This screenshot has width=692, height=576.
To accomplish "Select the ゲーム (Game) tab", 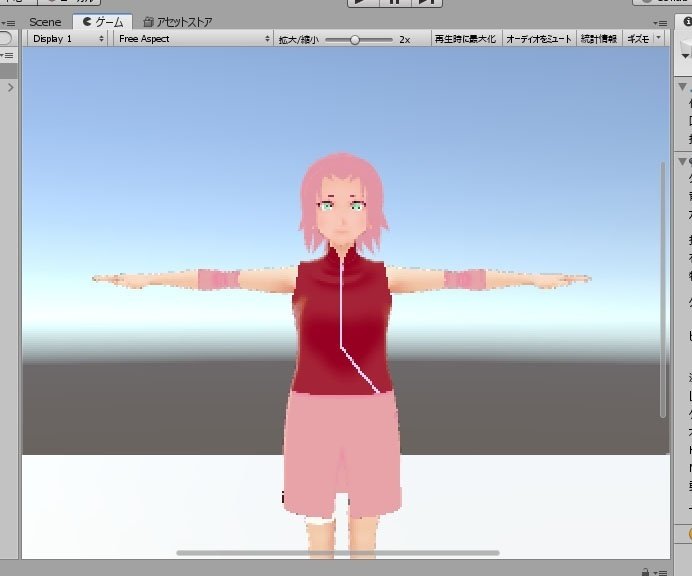I will click(103, 22).
